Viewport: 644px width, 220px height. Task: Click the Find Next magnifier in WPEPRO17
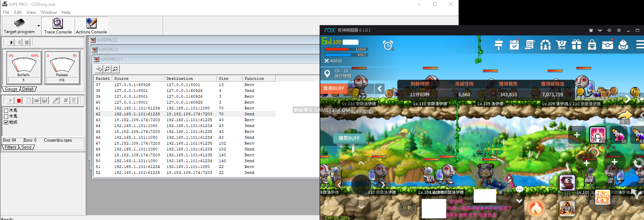pyautogui.click(x=115, y=69)
